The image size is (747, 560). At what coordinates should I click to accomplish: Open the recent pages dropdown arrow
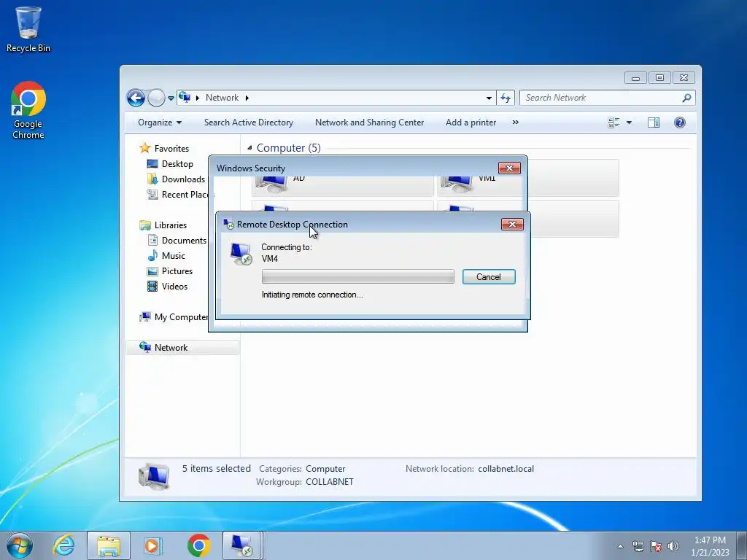click(x=171, y=98)
